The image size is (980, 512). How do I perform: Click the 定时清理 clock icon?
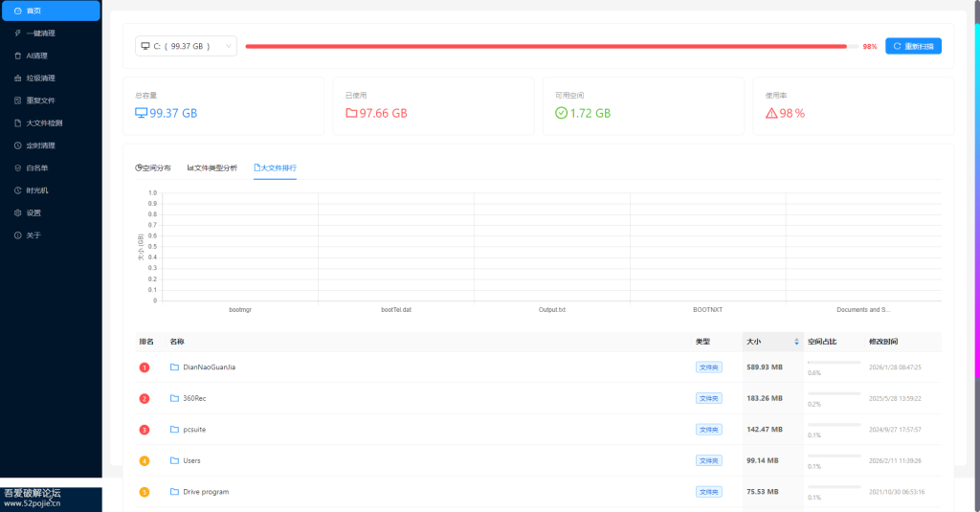[17, 145]
